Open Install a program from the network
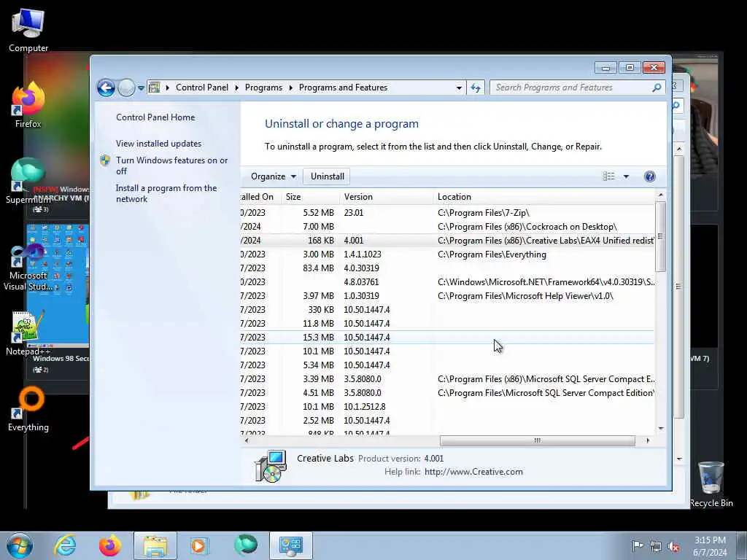Image resolution: width=747 pixels, height=560 pixels. pos(166,193)
